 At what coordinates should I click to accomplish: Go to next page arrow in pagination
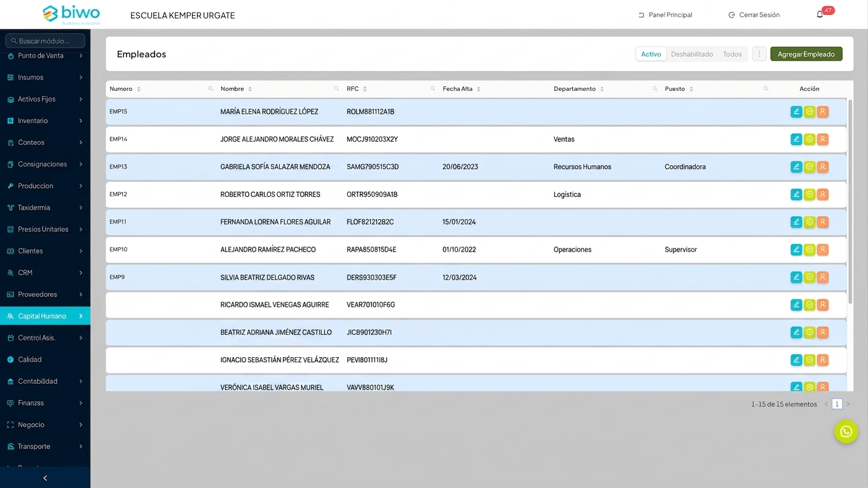[x=848, y=404]
